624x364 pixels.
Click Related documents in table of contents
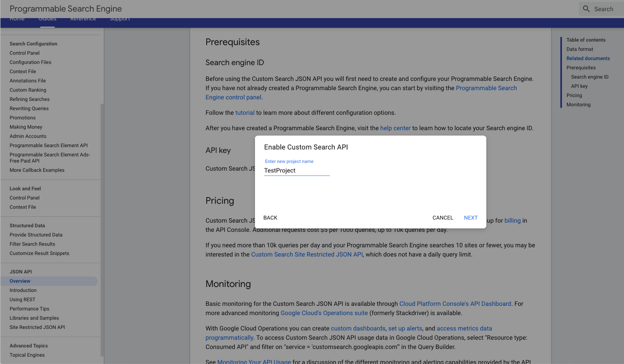click(588, 58)
